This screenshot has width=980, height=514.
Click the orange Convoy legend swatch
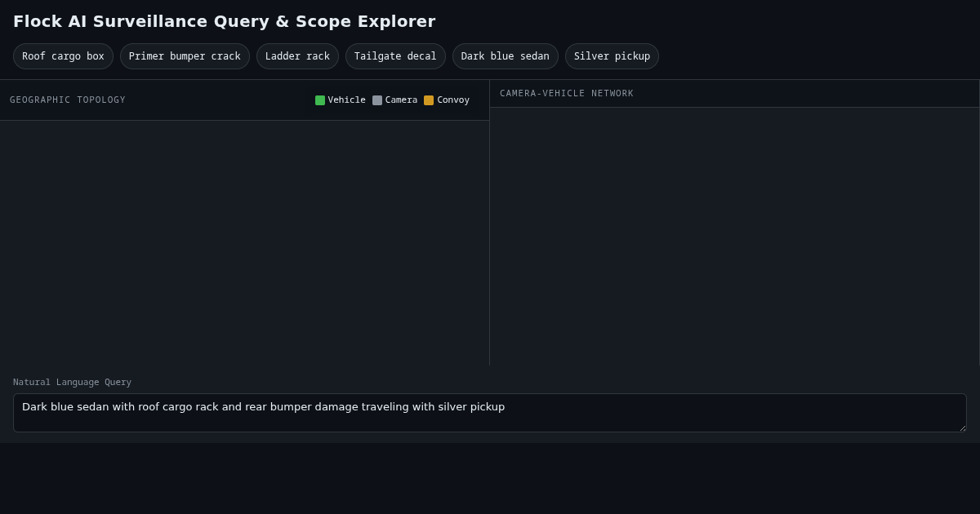429,100
